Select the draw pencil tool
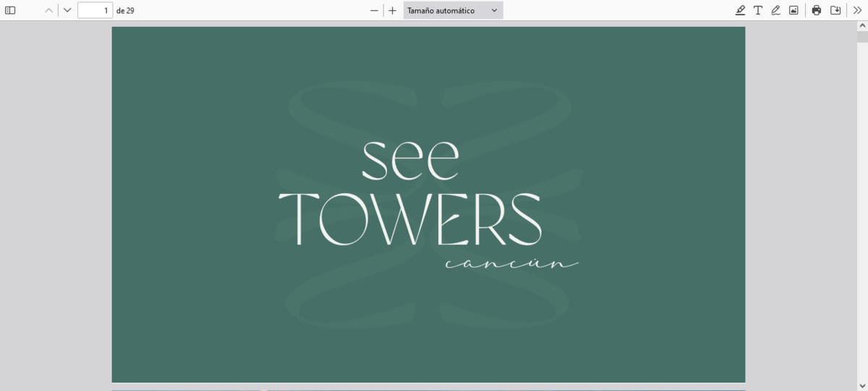This screenshot has height=391, width=868. pyautogui.click(x=775, y=10)
